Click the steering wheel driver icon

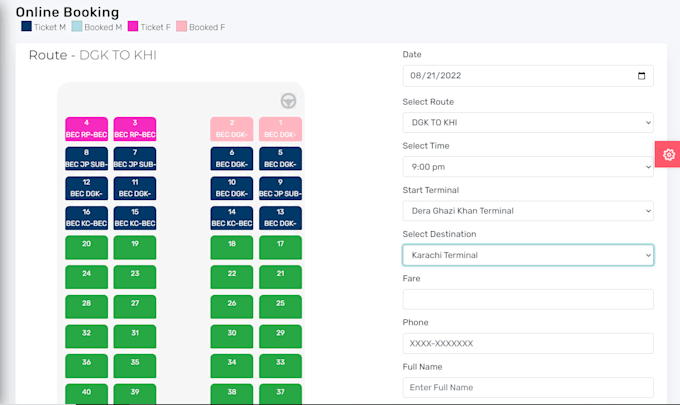(x=288, y=100)
